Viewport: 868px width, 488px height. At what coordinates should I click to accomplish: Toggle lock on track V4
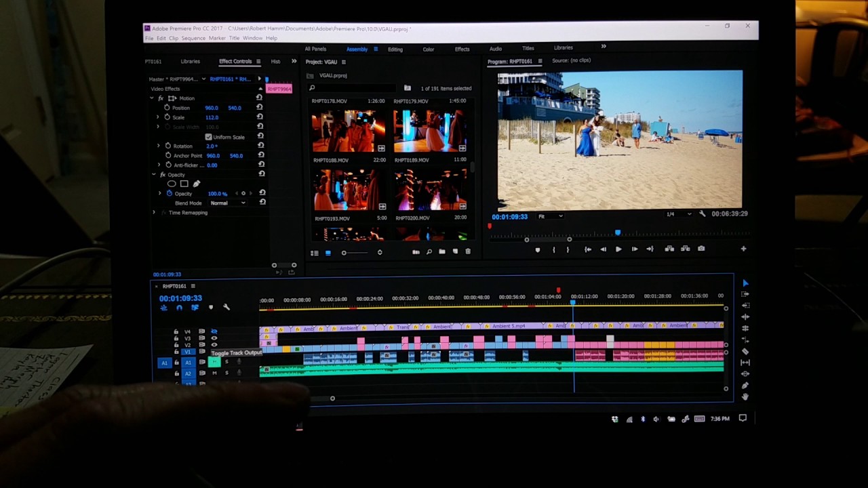[176, 331]
